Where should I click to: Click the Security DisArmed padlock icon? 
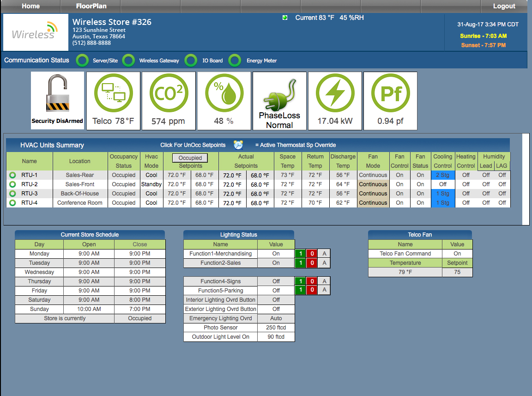point(57,95)
